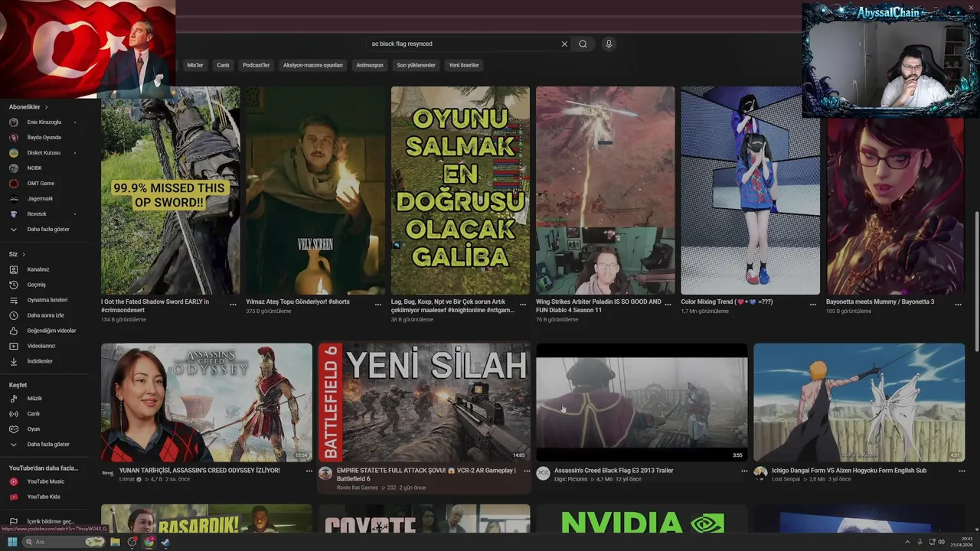This screenshot has height=551, width=980.
Task: Open options menu for Assassin's Creed Odyssey video
Action: point(309,471)
